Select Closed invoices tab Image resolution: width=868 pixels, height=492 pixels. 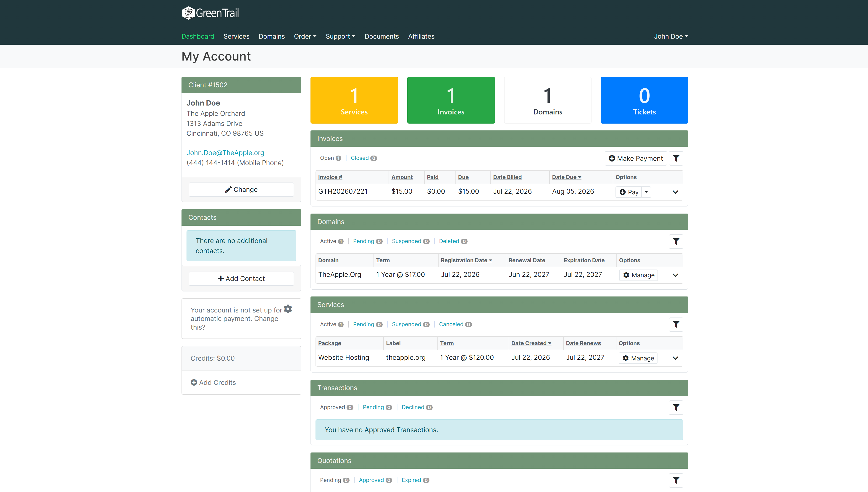click(364, 158)
